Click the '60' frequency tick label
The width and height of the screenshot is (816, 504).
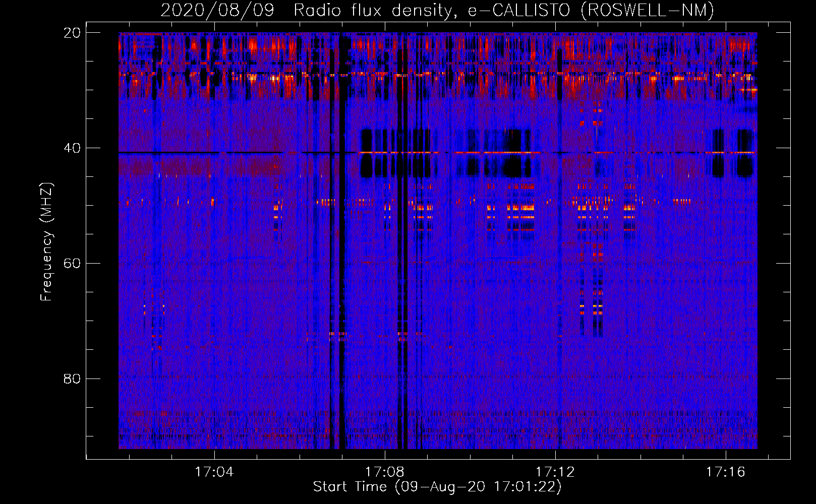pyautogui.click(x=72, y=264)
